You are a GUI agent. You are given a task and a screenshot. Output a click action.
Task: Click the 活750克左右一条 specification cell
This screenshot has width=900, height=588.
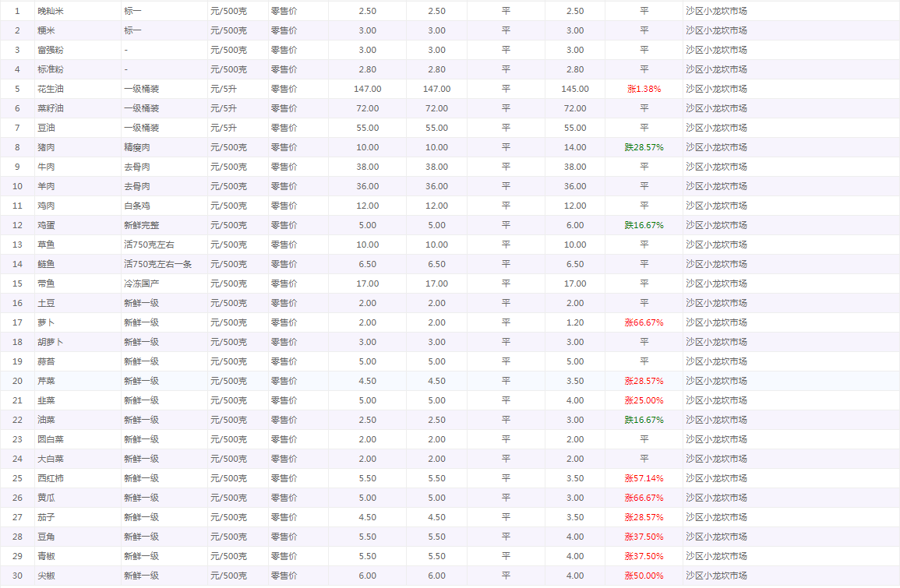pos(158,264)
